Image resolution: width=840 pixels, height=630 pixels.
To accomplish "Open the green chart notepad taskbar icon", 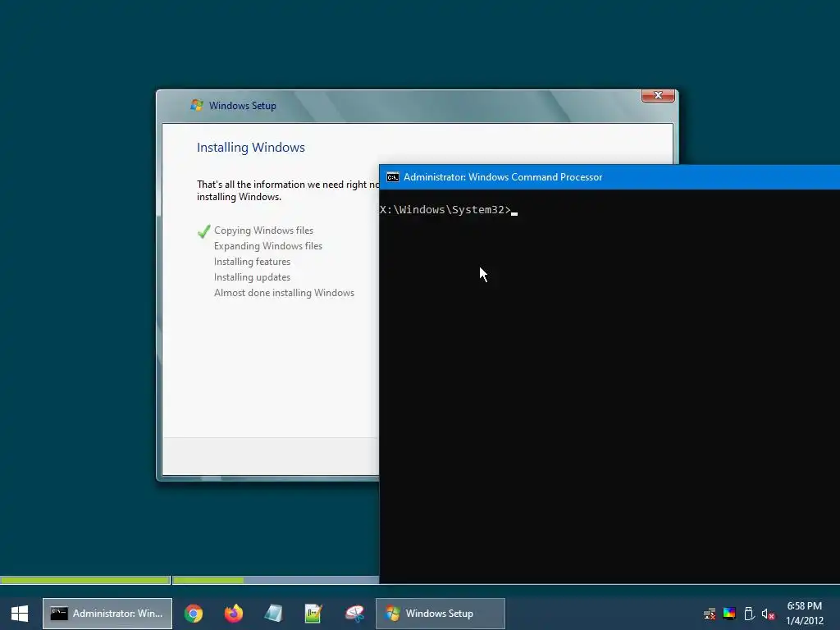I will [x=313, y=614].
